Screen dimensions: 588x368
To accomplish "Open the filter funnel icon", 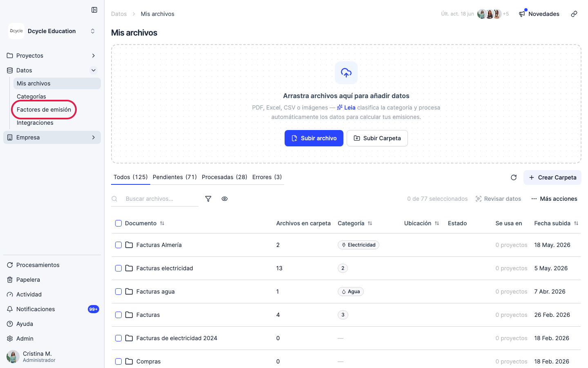I will [208, 199].
